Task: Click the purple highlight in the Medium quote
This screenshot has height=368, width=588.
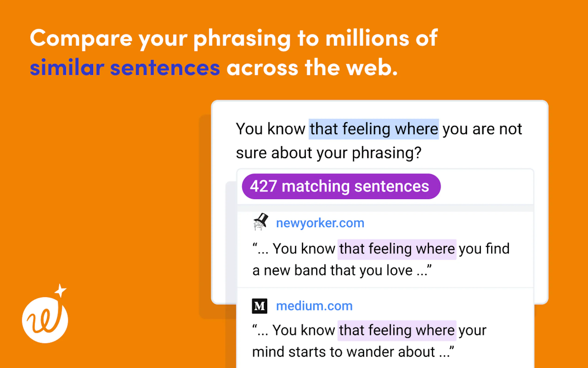Action: click(x=397, y=330)
